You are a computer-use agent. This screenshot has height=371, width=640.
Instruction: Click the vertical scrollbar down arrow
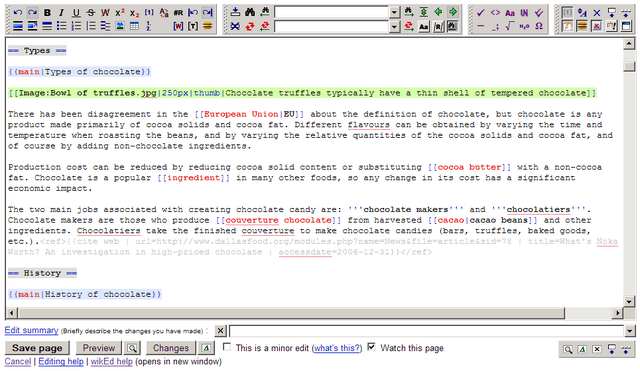(x=629, y=302)
